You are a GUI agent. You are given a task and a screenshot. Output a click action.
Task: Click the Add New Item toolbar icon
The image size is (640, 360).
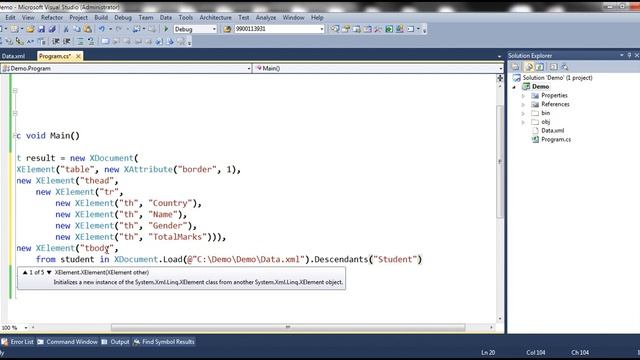click(14, 29)
